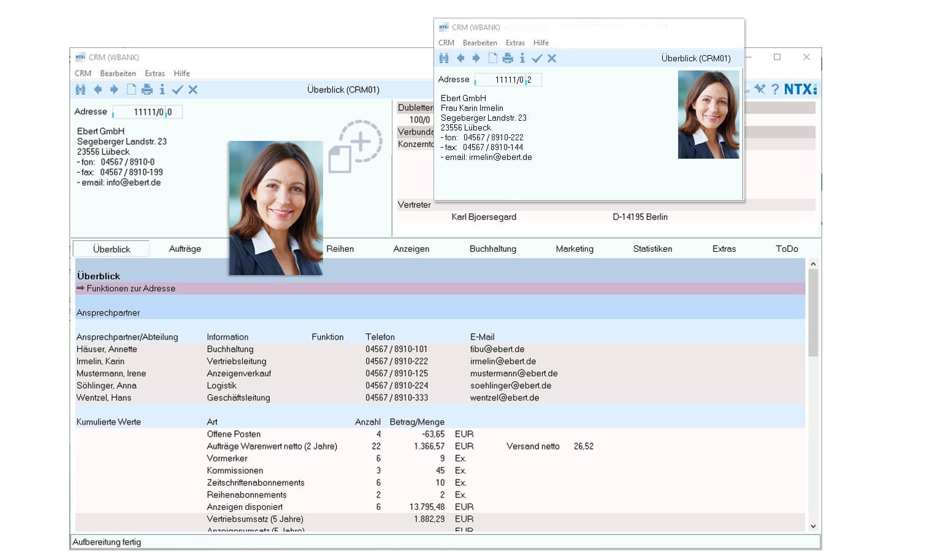Click the checkmark confirm icon in main window
Viewport: 943px width, 560px height.
pos(178,89)
